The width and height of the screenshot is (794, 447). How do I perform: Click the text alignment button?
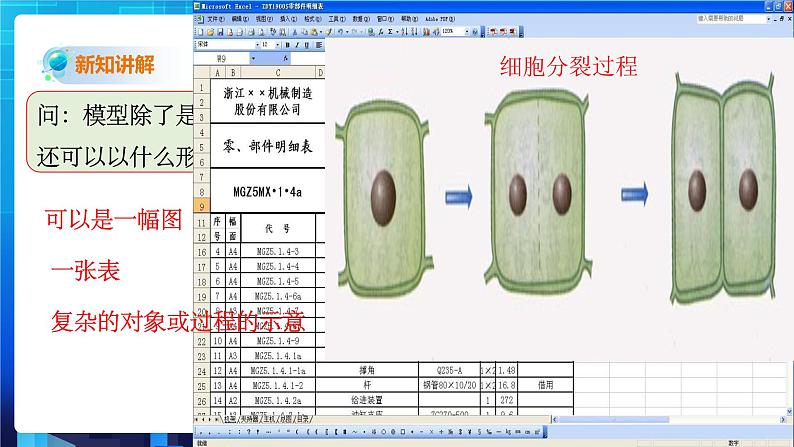(319, 45)
